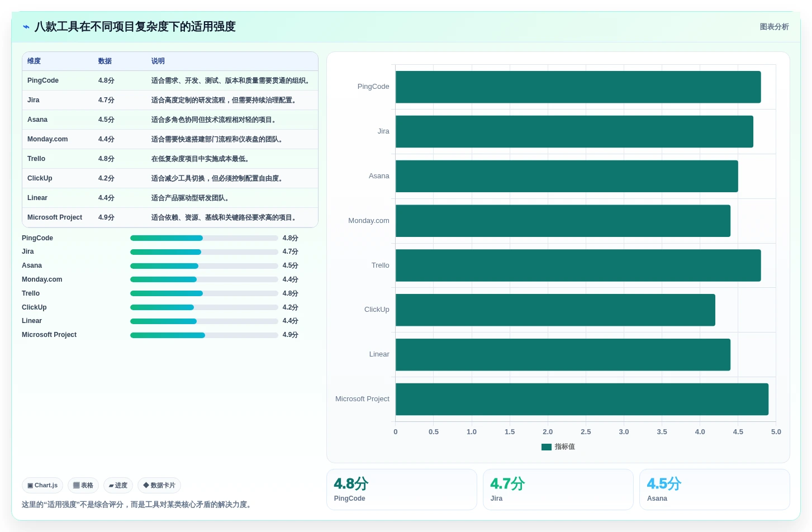Screen dimensions: 812x532
Task: Click the footnote about 适用强度
Action: [138, 505]
